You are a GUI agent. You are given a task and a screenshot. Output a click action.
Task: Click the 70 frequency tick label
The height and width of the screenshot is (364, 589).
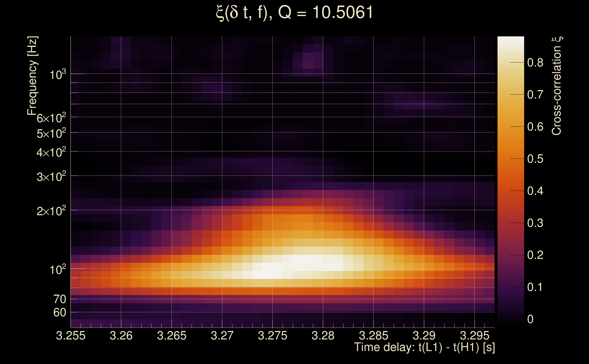[59, 299]
